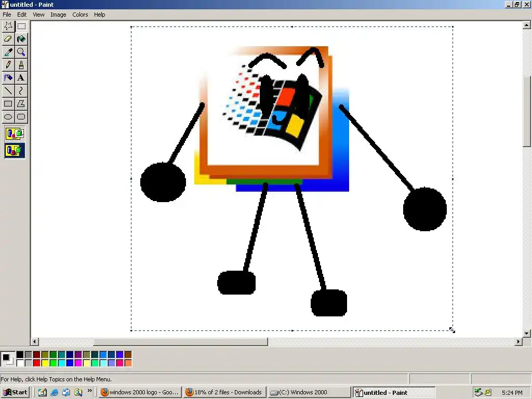Select the Magnifier tool
Image resolution: width=532 pixels, height=399 pixels.
click(x=21, y=52)
